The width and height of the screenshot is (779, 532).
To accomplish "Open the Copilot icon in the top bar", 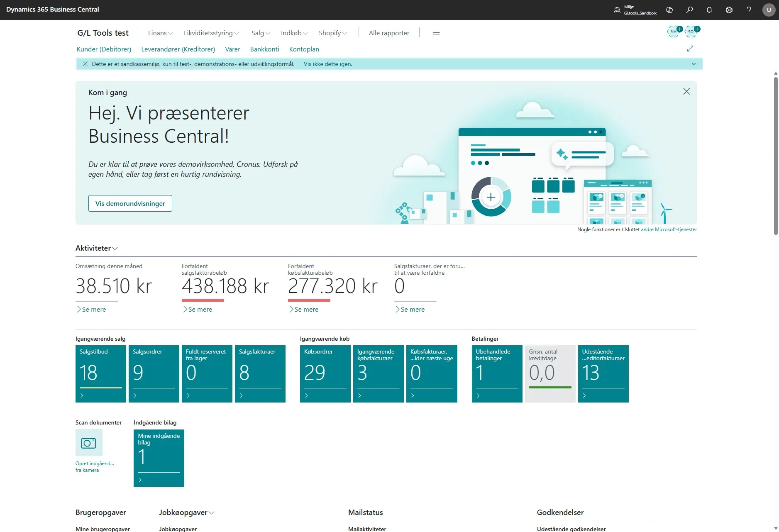I will pos(669,10).
